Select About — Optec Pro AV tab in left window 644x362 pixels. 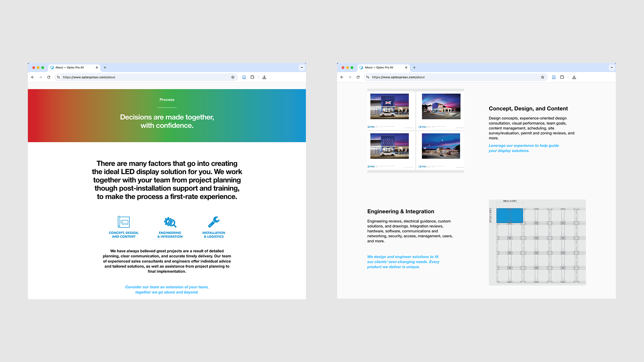tap(74, 67)
